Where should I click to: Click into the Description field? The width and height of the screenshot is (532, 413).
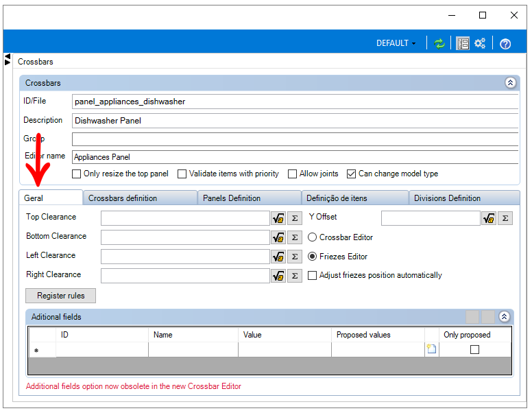295,121
